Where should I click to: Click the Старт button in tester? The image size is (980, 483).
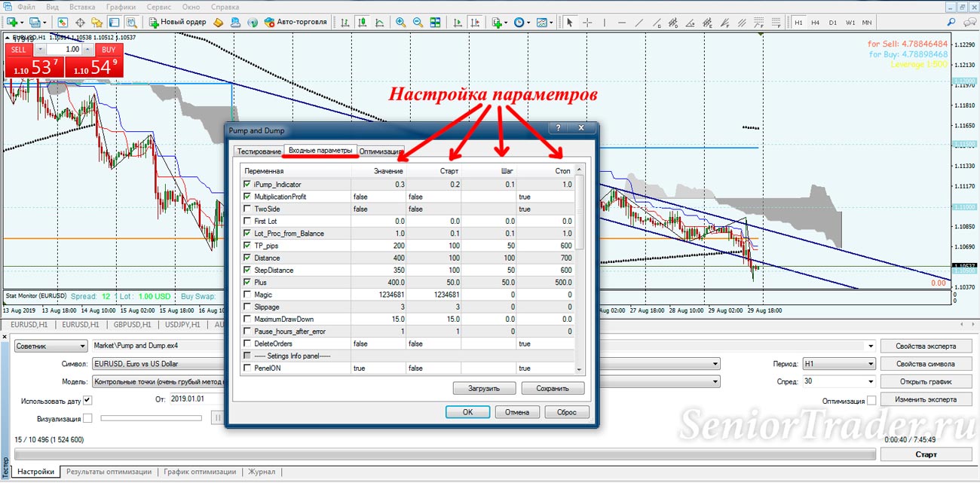click(x=926, y=454)
